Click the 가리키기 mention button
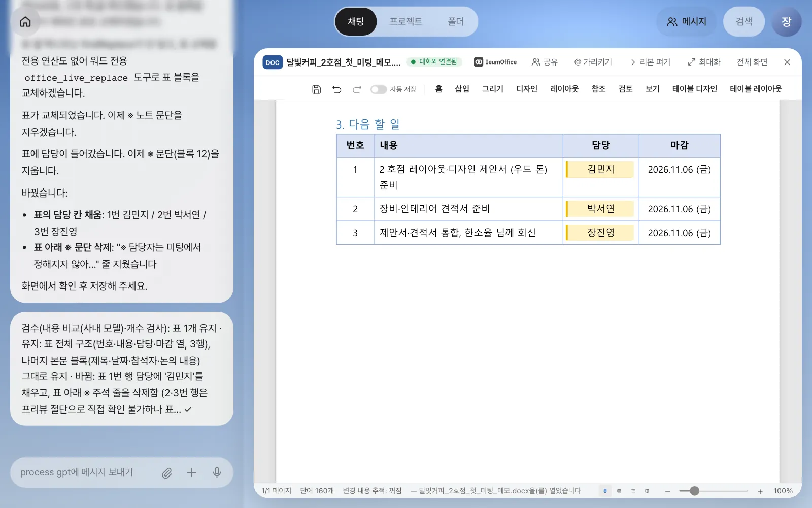812x508 pixels. tap(593, 62)
